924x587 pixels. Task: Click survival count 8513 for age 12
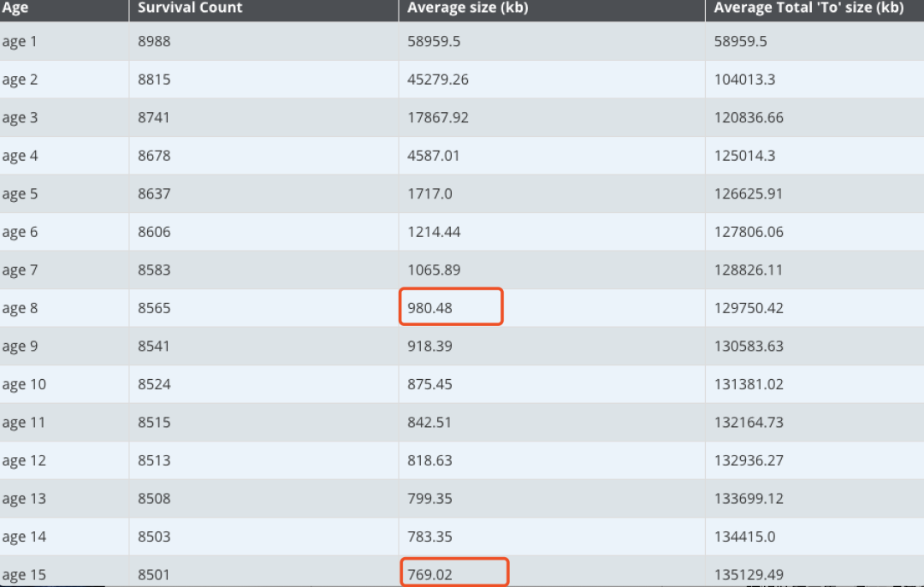coord(154,460)
